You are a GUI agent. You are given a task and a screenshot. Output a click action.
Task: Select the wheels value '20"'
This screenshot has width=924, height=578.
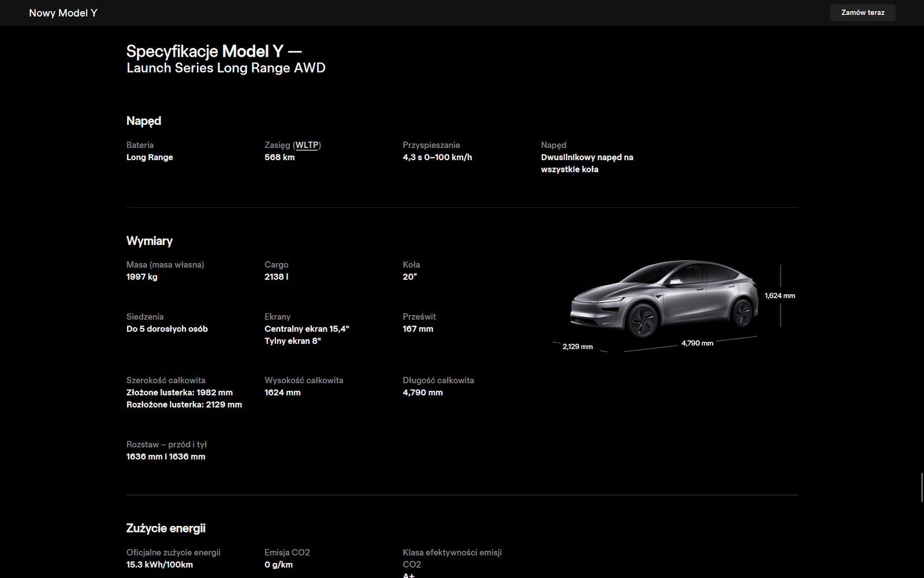pos(409,277)
